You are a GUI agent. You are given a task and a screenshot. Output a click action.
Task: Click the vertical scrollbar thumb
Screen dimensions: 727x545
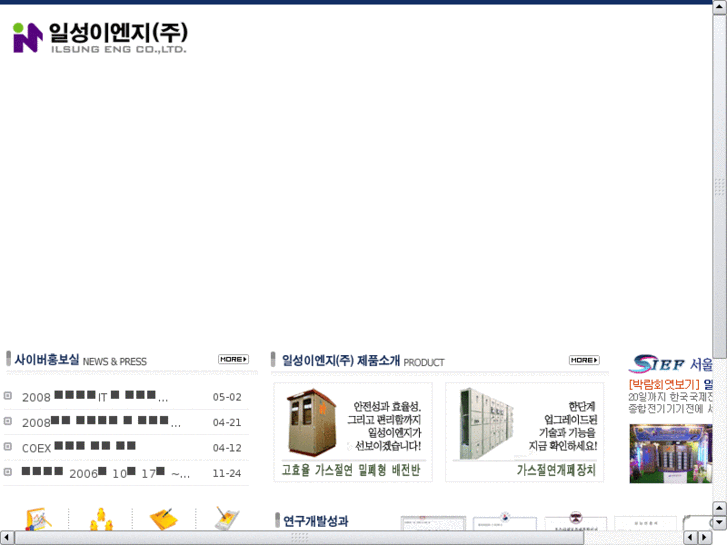719,186
